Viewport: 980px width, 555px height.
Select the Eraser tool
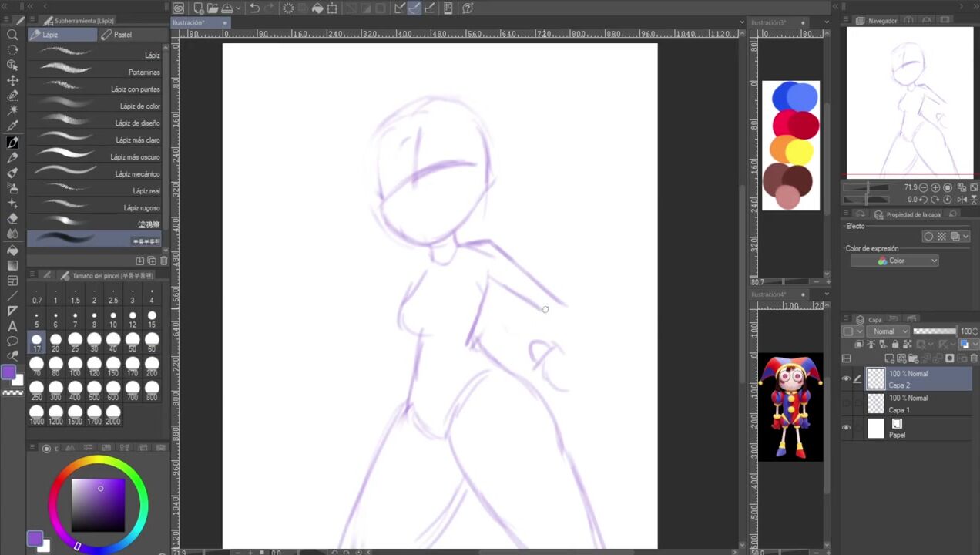(12, 219)
